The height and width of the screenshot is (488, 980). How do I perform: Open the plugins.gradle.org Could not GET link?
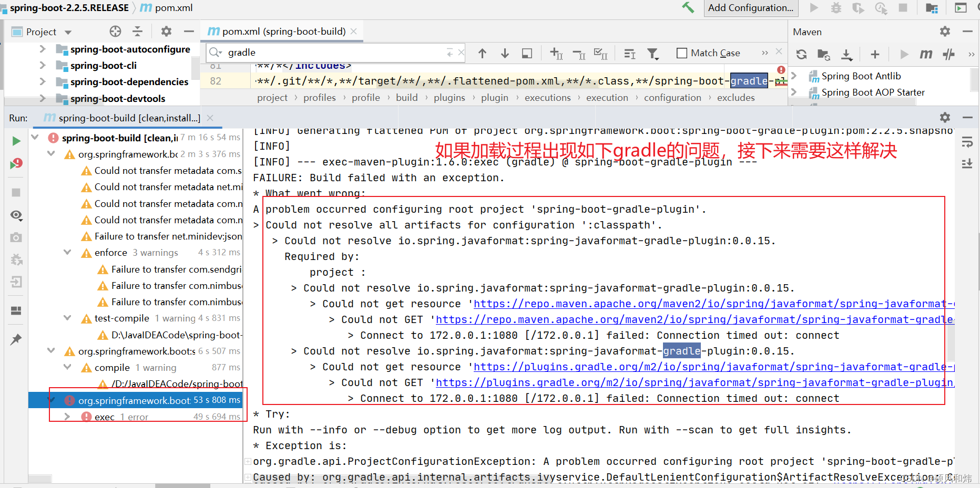(x=695, y=382)
